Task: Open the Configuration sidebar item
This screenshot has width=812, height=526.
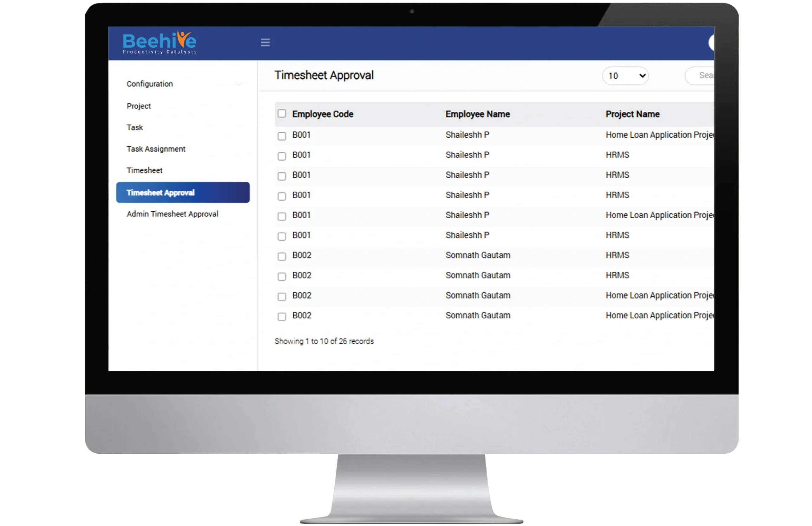Action: [x=150, y=84]
